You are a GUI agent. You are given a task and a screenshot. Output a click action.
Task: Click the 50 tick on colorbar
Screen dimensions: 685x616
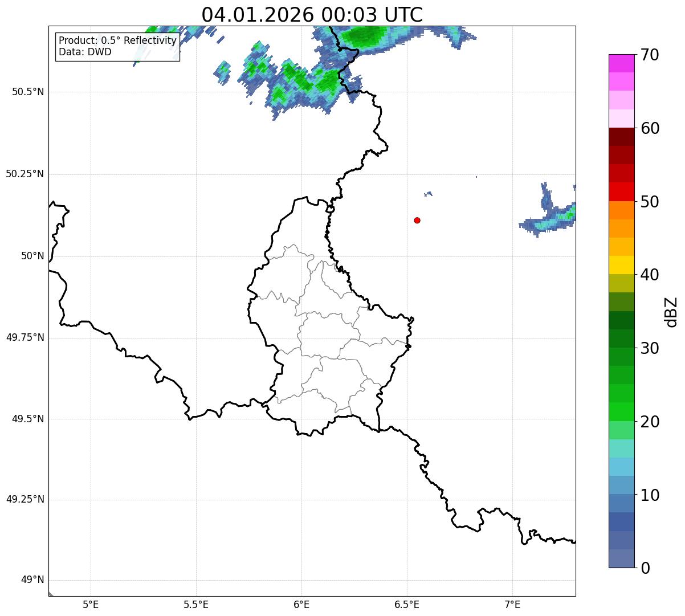click(650, 202)
